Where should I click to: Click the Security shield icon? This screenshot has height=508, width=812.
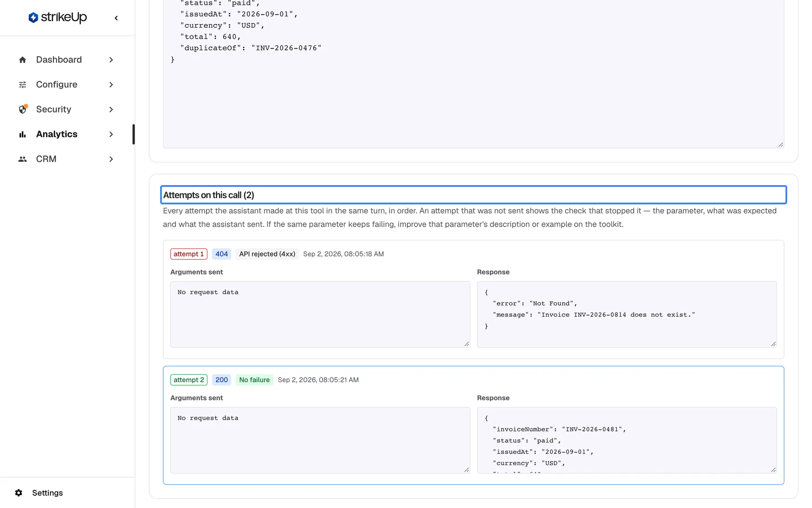click(x=23, y=109)
